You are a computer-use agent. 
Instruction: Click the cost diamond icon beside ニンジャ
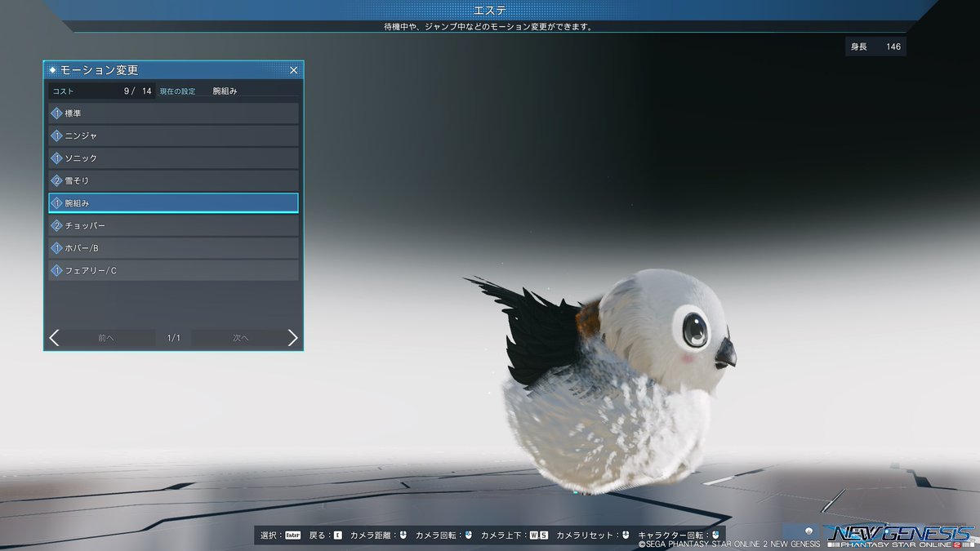[56, 136]
